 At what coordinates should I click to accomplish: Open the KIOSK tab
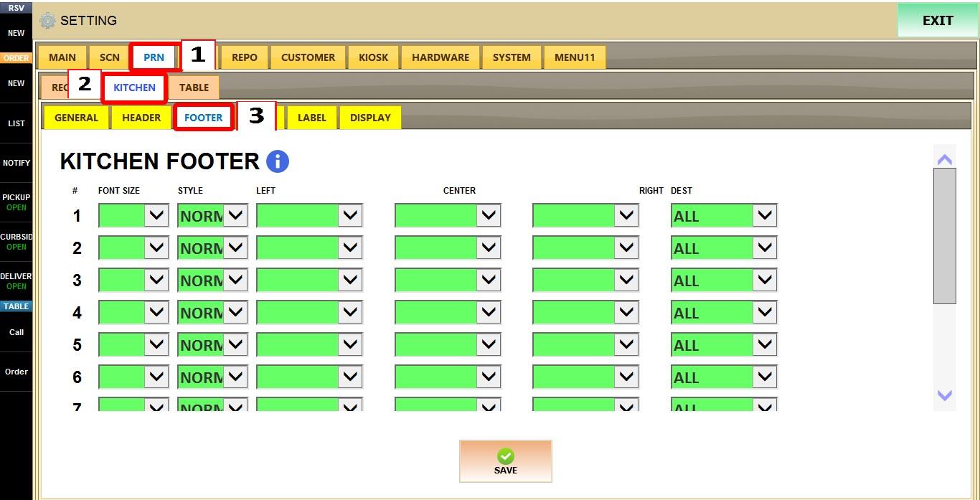pos(373,57)
